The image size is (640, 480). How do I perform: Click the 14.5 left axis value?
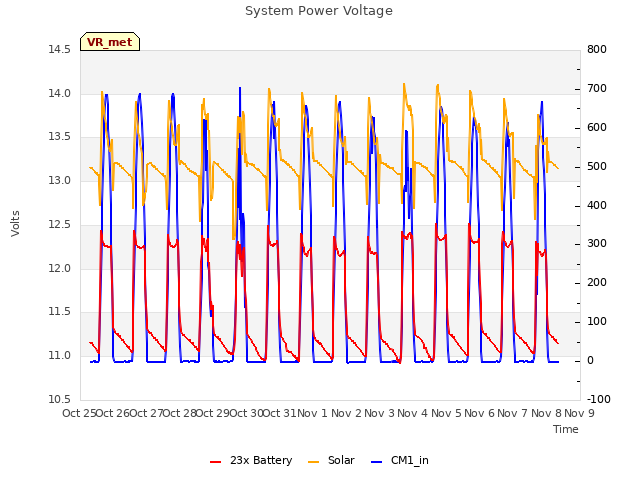pos(59,50)
